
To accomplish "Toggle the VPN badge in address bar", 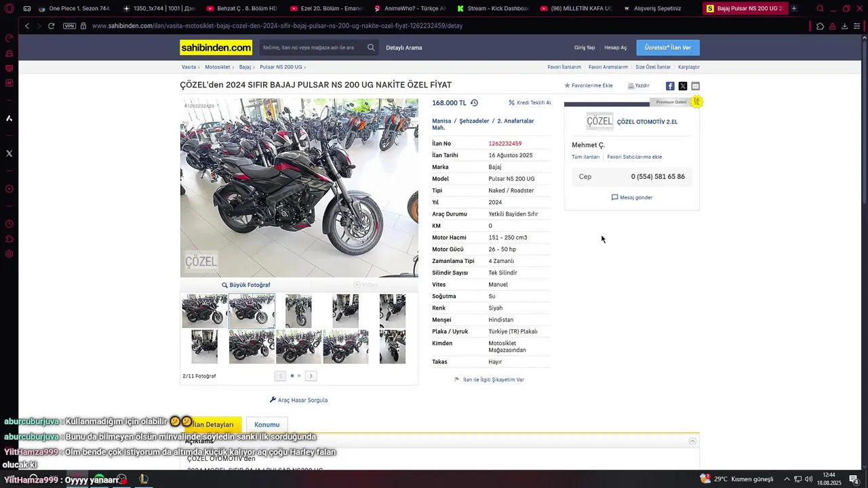I will pos(69,26).
